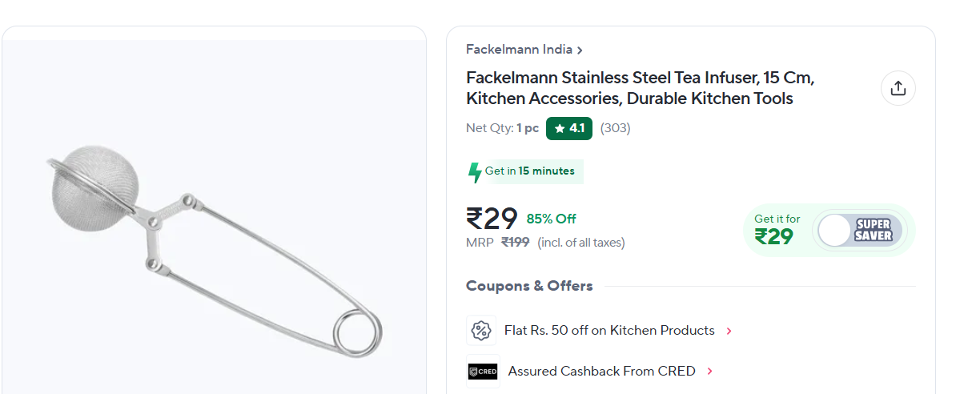The width and height of the screenshot is (980, 394).
Task: Click the share product icon
Action: (898, 88)
